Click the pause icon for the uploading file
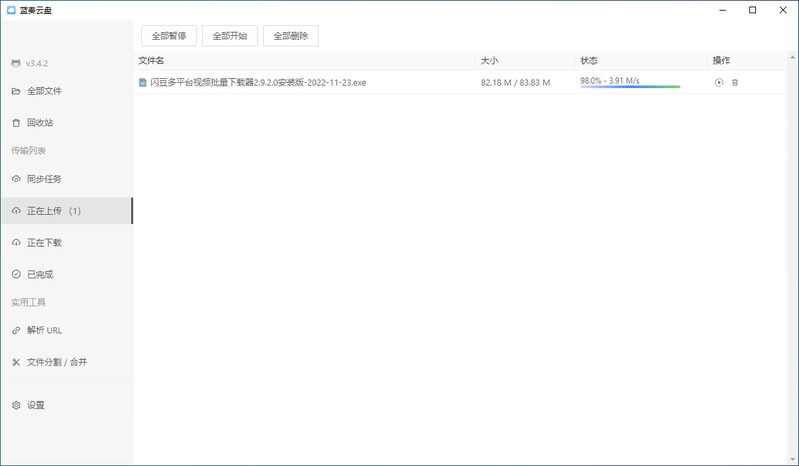This screenshot has height=466, width=799. click(718, 83)
